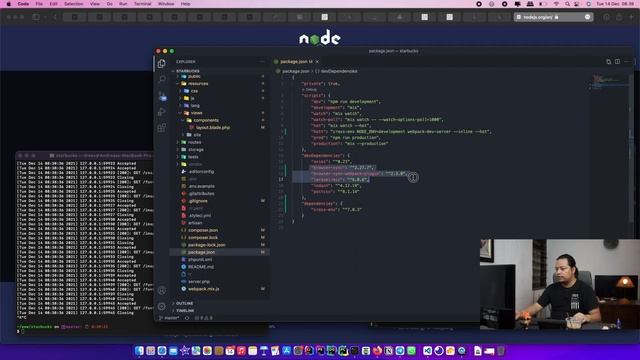Expand the storage folder
The height and width of the screenshot is (360, 640).
196,150
